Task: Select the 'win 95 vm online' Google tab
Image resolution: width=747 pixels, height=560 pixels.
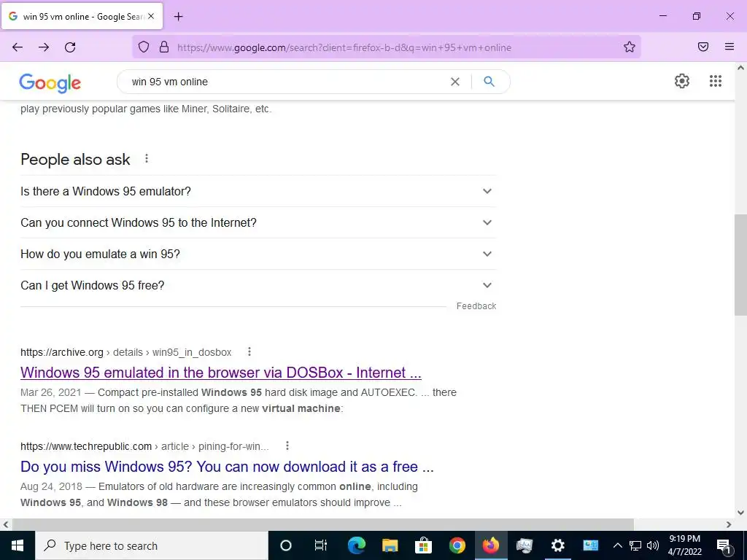Action: 82,16
